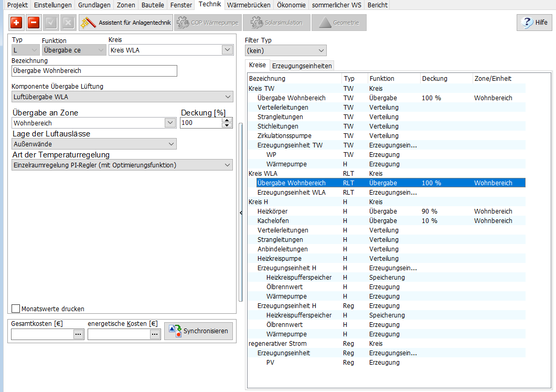Decrease the Deckung percentage with down arrow
Screen dimensions: 556x392
click(x=227, y=125)
